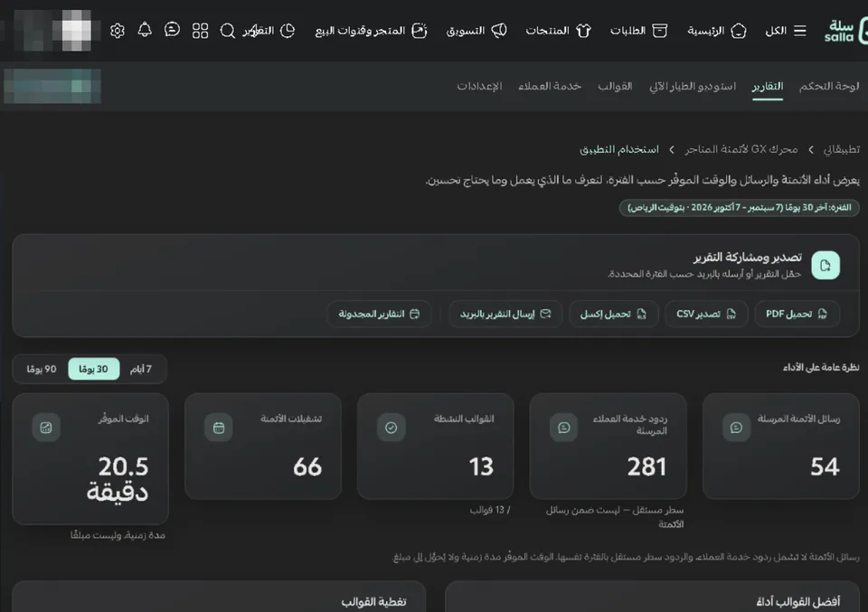The width and height of the screenshot is (868, 612).
Task: Switch to استوديو الطيار الآلي tab
Action: pos(693,86)
